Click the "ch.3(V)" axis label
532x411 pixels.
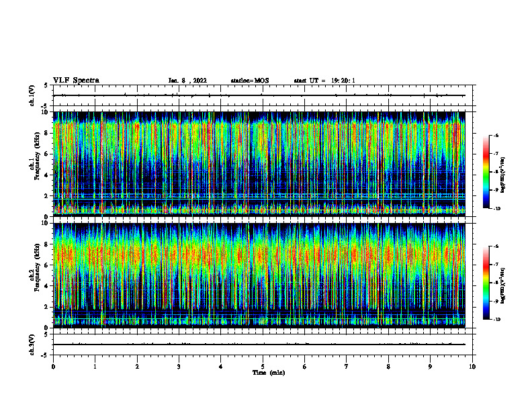(32, 345)
